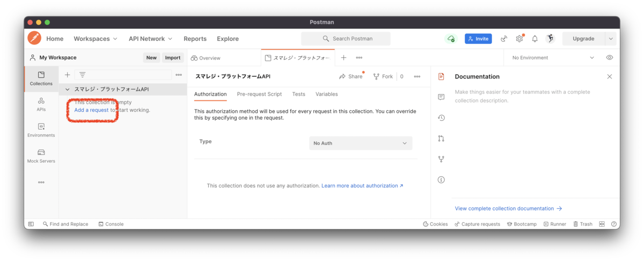Go to Home

(55, 39)
